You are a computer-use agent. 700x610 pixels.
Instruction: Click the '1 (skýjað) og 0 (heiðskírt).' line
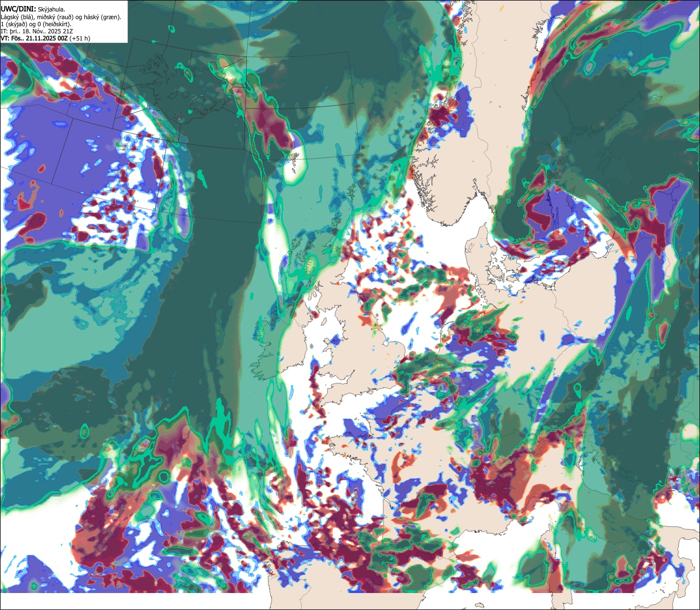tap(36, 24)
